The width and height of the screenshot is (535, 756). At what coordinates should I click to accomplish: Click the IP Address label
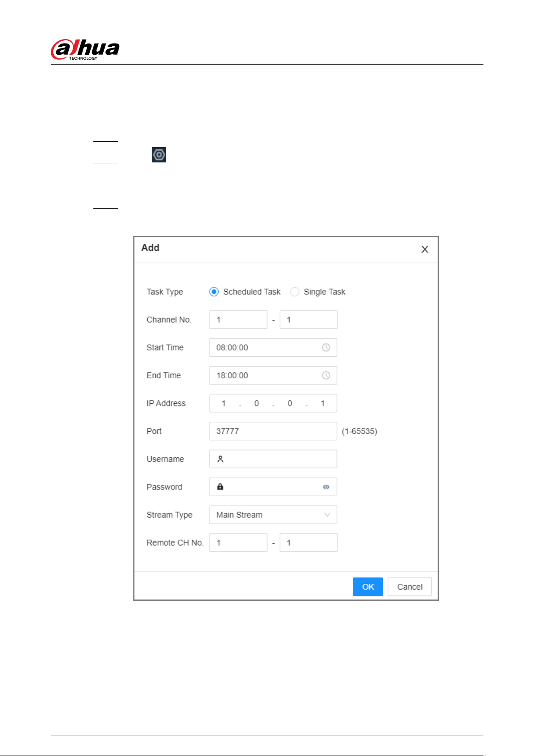coord(166,403)
